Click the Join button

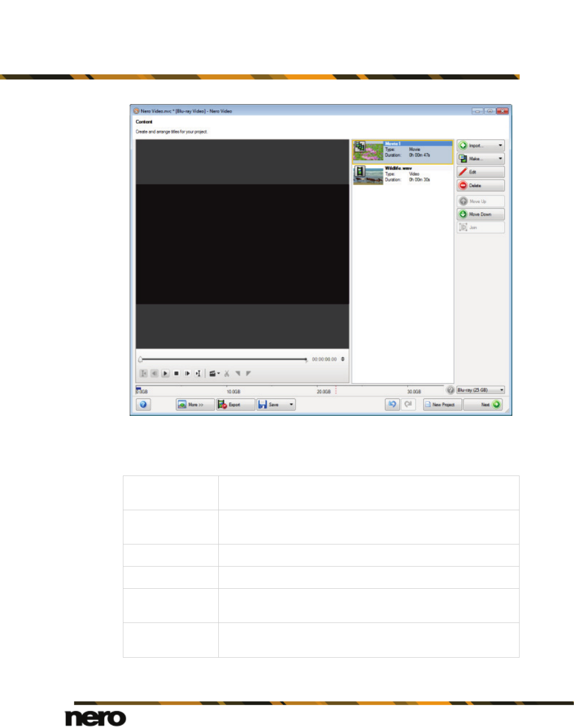(481, 227)
